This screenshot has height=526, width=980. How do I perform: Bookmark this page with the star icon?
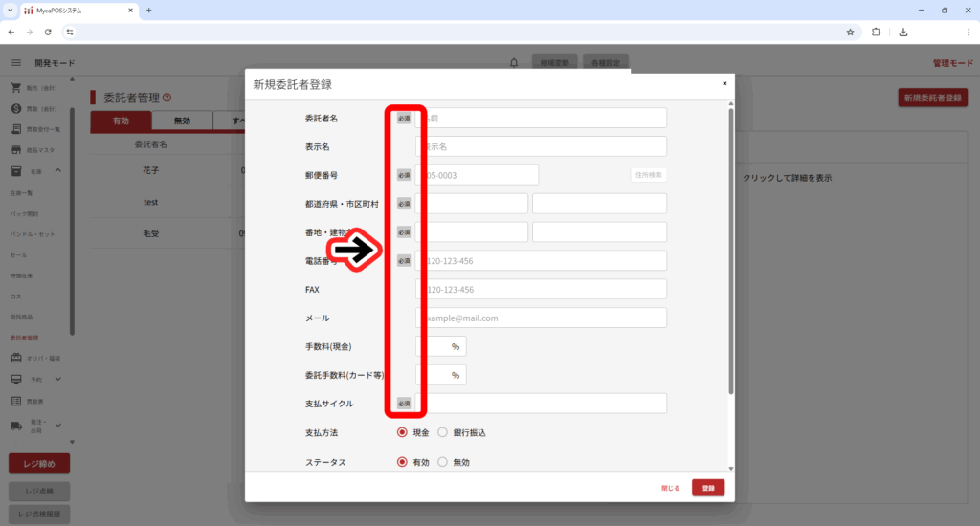(x=850, y=32)
